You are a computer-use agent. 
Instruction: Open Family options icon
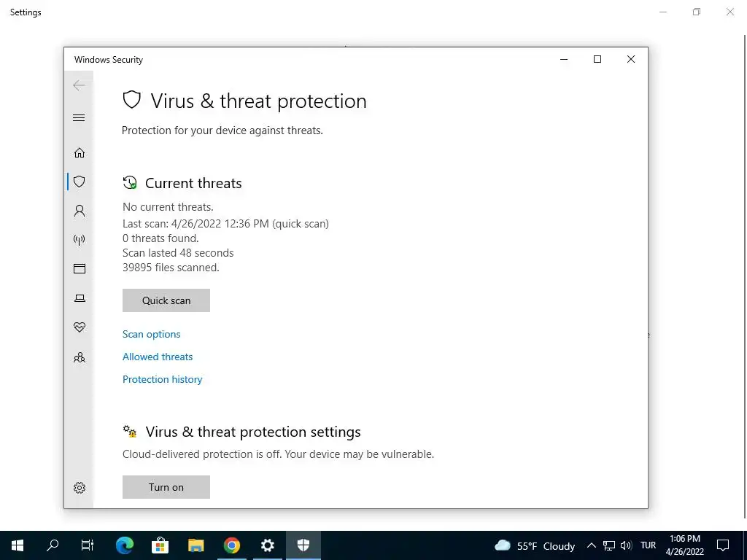click(79, 357)
